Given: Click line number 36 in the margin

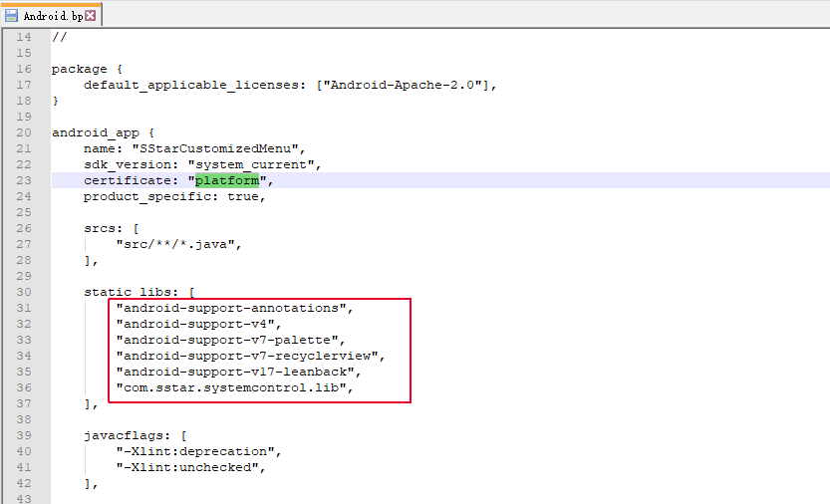Looking at the screenshot, I should tap(24, 387).
